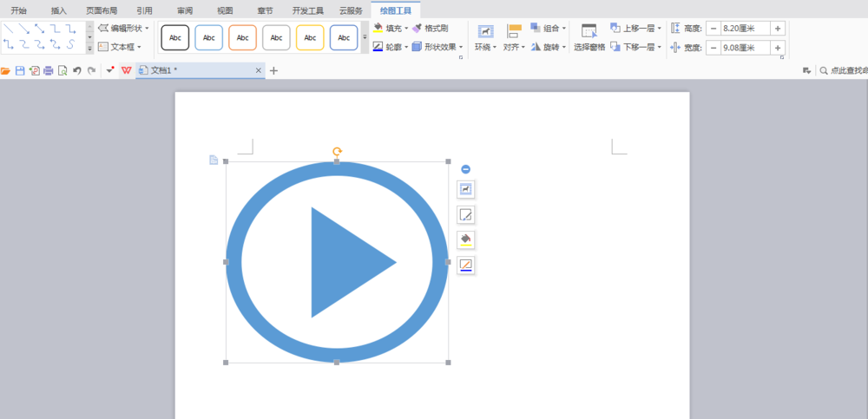The width and height of the screenshot is (868, 419).
Task: Click the 格式刷 format painter
Action: (x=431, y=28)
